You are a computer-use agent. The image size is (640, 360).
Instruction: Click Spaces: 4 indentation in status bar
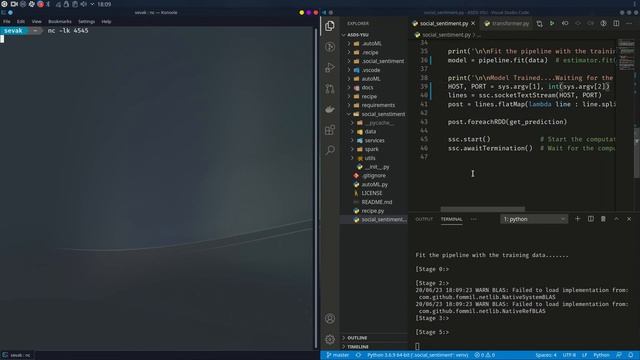tap(546, 355)
